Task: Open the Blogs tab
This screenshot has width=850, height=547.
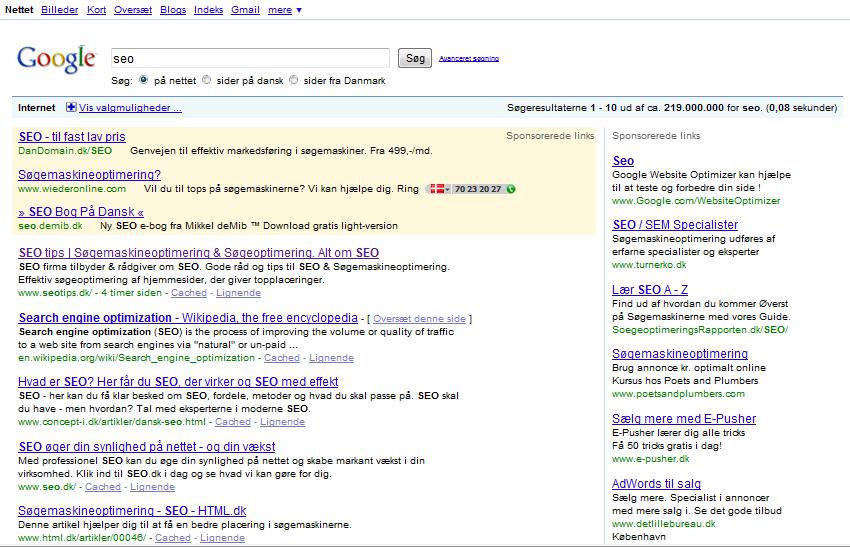Action: 173,10
